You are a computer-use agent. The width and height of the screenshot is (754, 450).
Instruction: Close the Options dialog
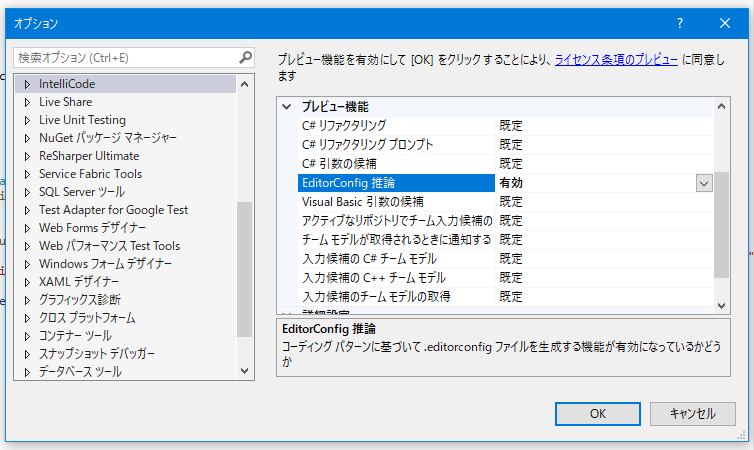tap(725, 23)
